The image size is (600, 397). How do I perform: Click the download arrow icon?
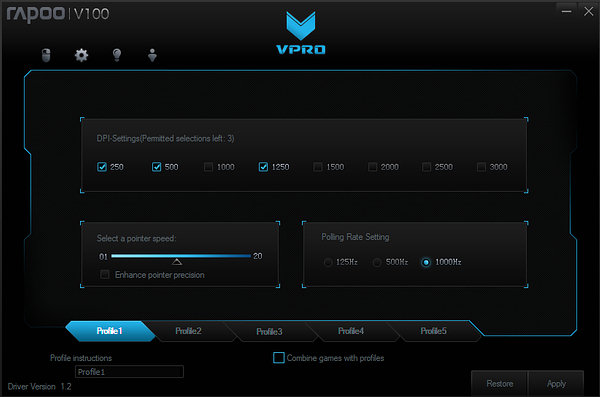pos(152,55)
